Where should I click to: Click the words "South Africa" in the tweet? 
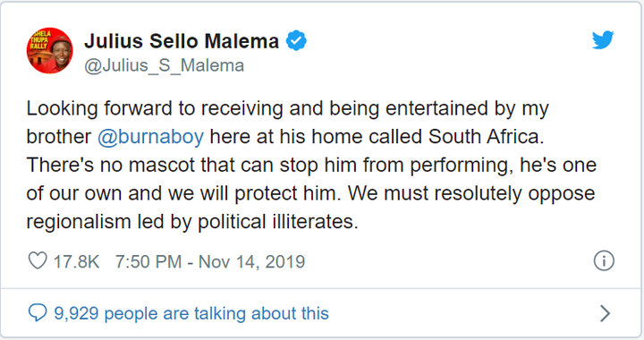tap(483, 136)
